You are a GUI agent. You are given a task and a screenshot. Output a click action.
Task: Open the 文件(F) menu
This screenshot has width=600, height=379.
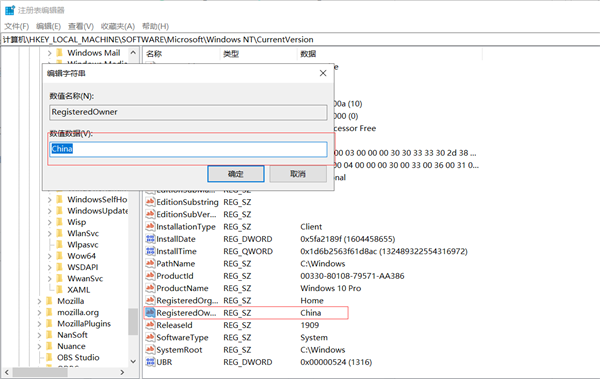tap(16, 26)
